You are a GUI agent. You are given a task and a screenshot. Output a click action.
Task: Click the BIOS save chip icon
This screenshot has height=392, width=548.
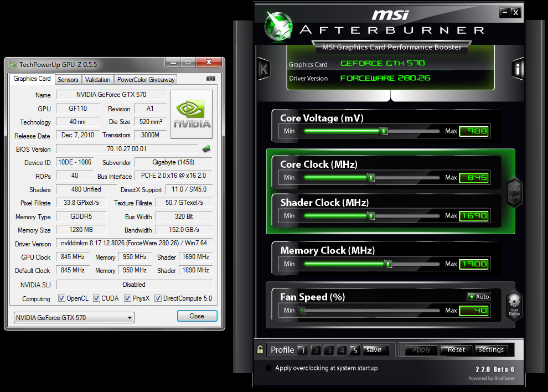pyautogui.click(x=206, y=149)
